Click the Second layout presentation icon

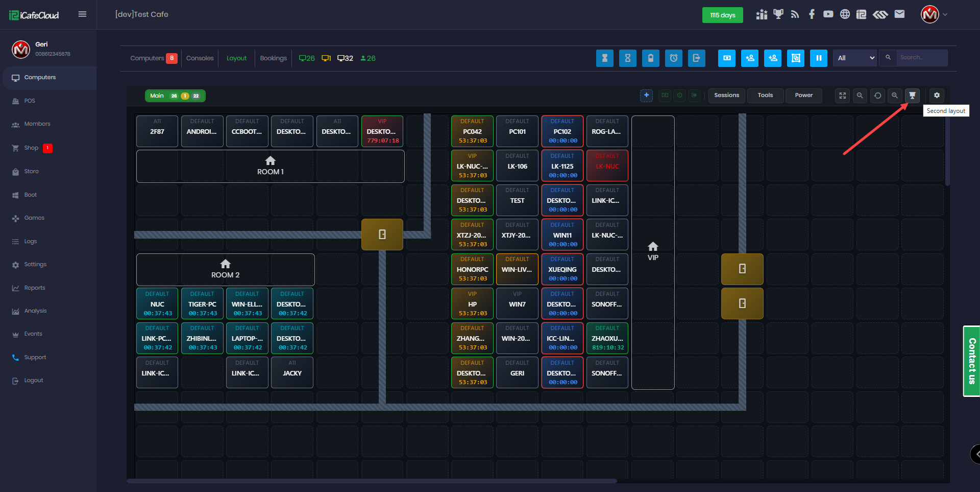click(912, 96)
